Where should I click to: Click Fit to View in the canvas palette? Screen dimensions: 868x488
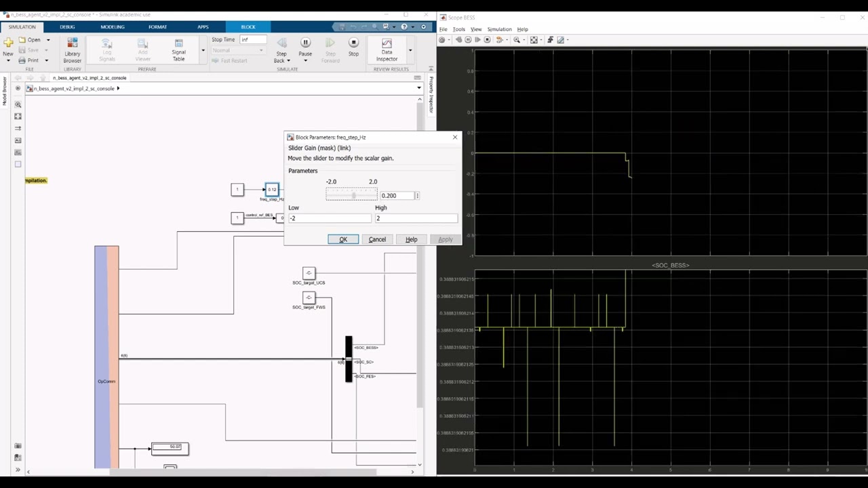coord(18,117)
